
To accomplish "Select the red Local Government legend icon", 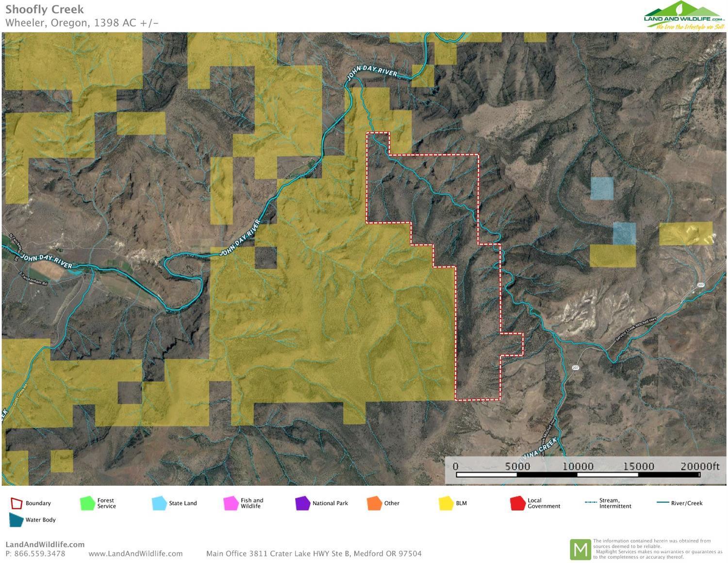I will 518,503.
